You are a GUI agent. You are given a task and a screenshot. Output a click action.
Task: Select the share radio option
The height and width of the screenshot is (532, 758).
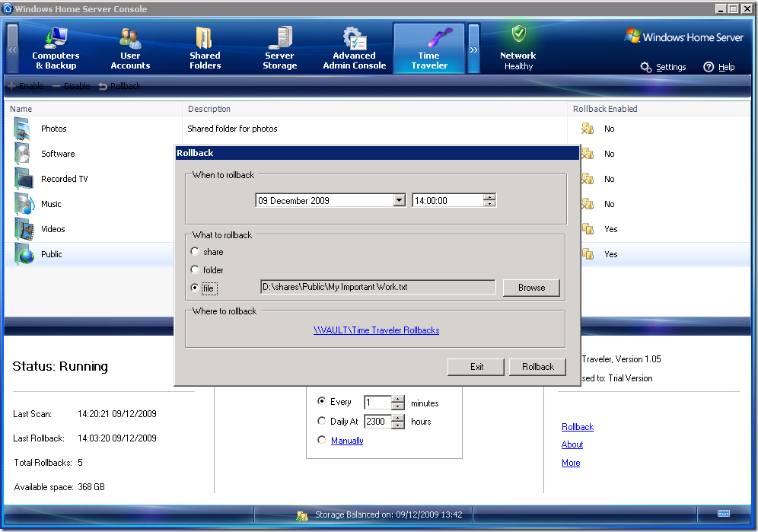coord(196,251)
